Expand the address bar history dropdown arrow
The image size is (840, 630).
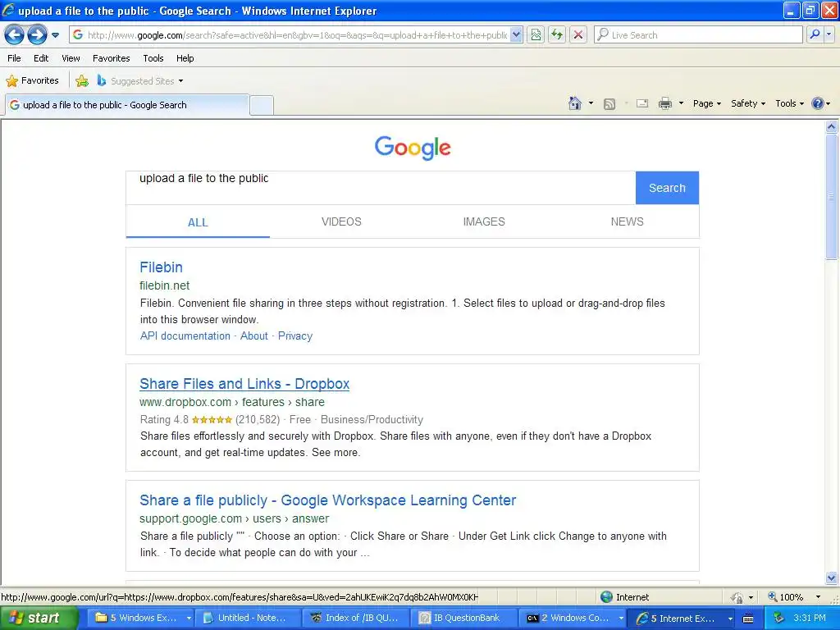[x=516, y=35]
